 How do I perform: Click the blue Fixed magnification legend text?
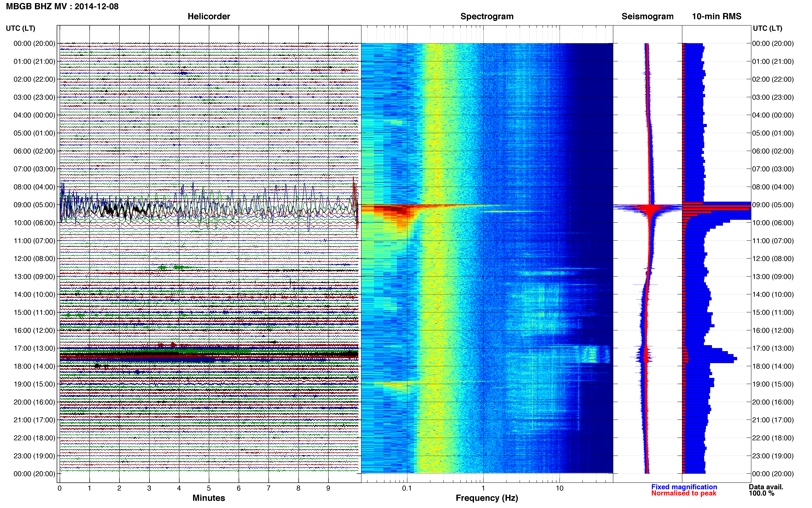pos(684,487)
